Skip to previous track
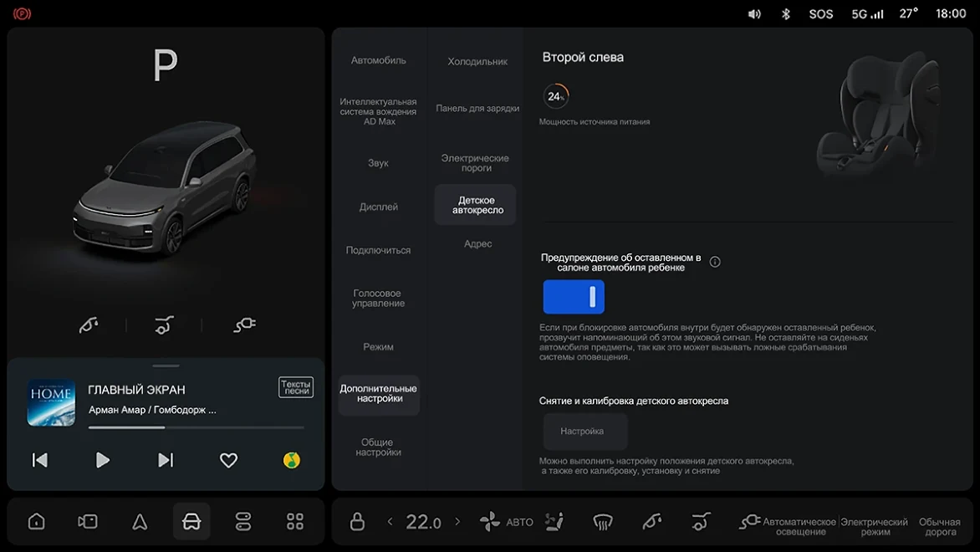Screen dimensions: 980x552 click(x=40, y=460)
